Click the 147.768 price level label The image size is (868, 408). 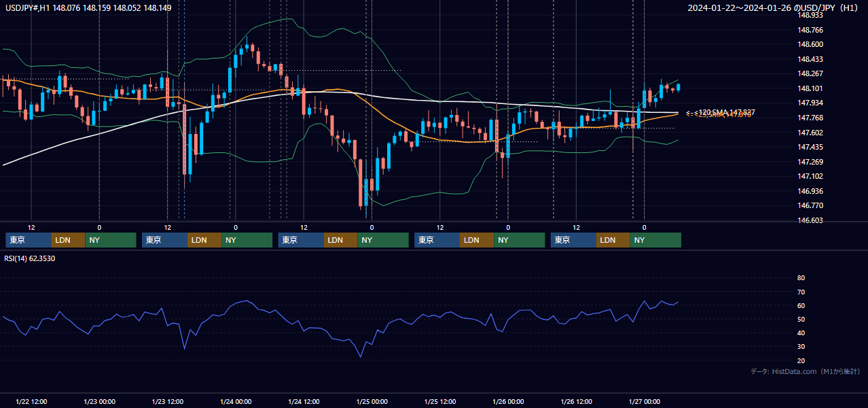pyautogui.click(x=810, y=118)
